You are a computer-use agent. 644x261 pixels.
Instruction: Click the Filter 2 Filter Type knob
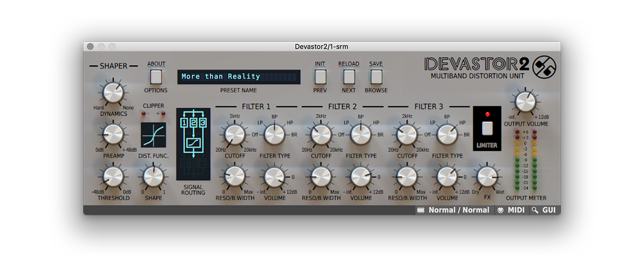(361, 134)
